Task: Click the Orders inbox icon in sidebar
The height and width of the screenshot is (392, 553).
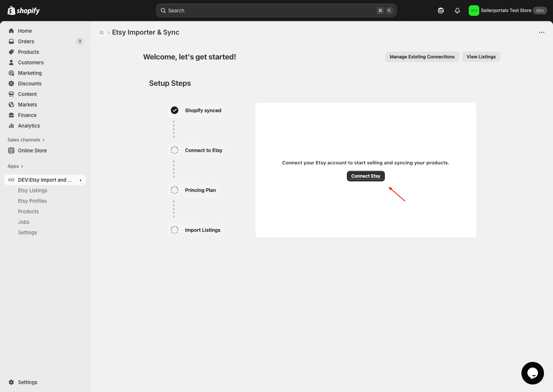Action: (x=11, y=41)
